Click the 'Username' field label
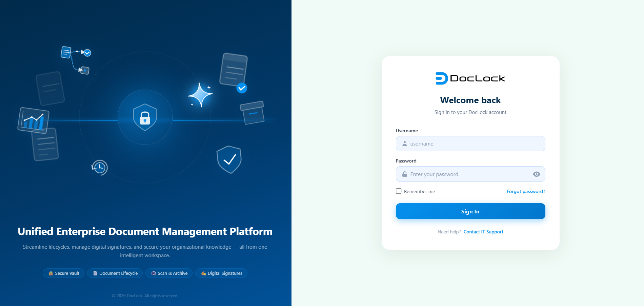The height and width of the screenshot is (306, 644). click(x=407, y=131)
